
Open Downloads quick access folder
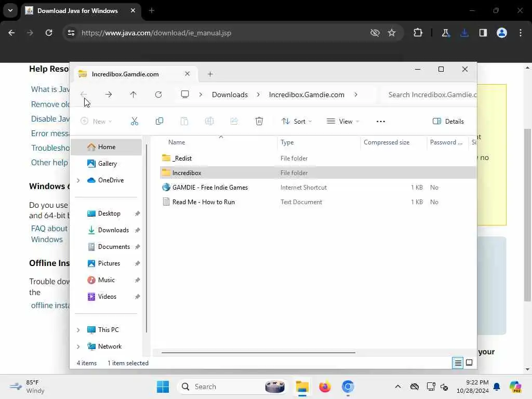113,230
